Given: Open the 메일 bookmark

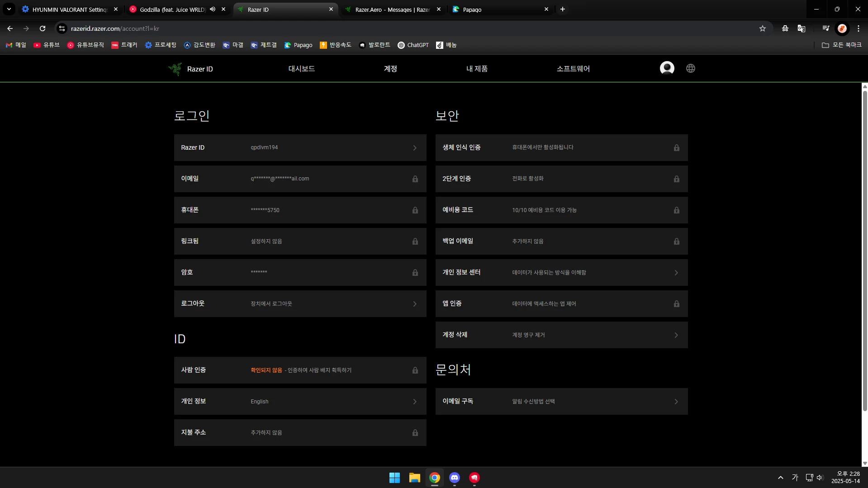Looking at the screenshot, I should [16, 45].
